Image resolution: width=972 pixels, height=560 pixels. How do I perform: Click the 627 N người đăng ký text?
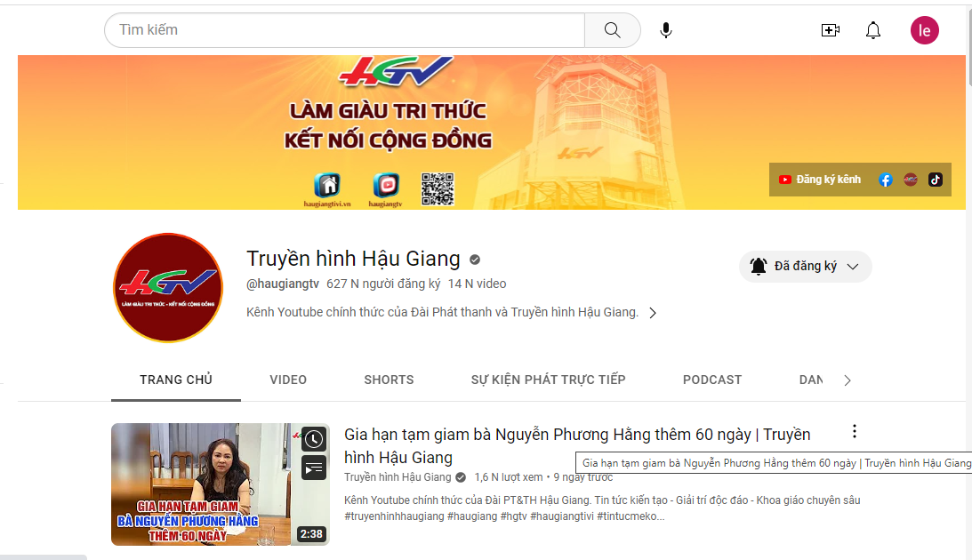point(383,284)
